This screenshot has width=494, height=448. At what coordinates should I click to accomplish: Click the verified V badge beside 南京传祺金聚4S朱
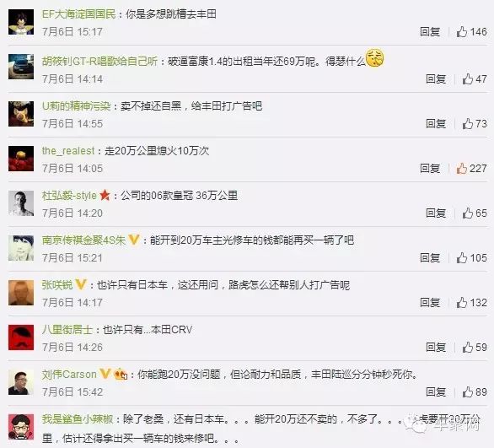(x=134, y=240)
